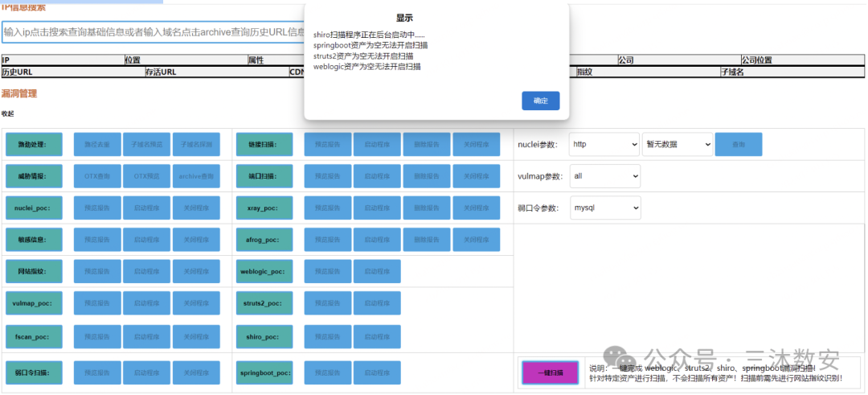This screenshot has height=395, width=868.
Task: Click 关闭程序 in 敏感信息 row
Action: (196, 240)
